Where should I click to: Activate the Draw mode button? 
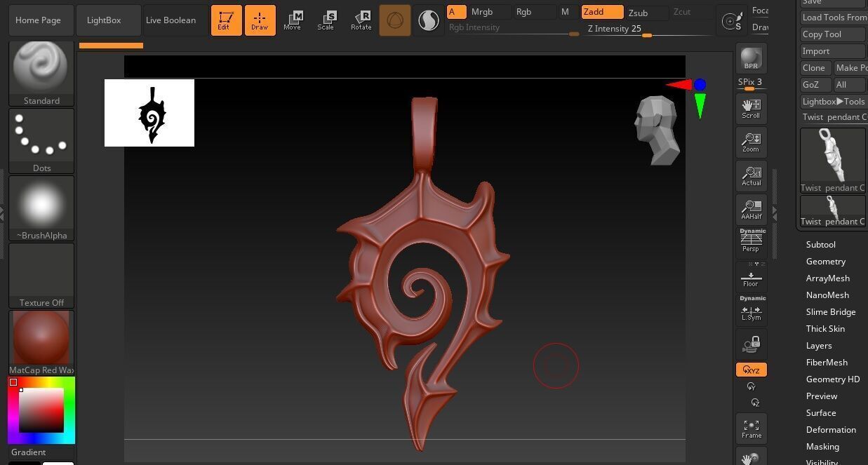(x=260, y=20)
